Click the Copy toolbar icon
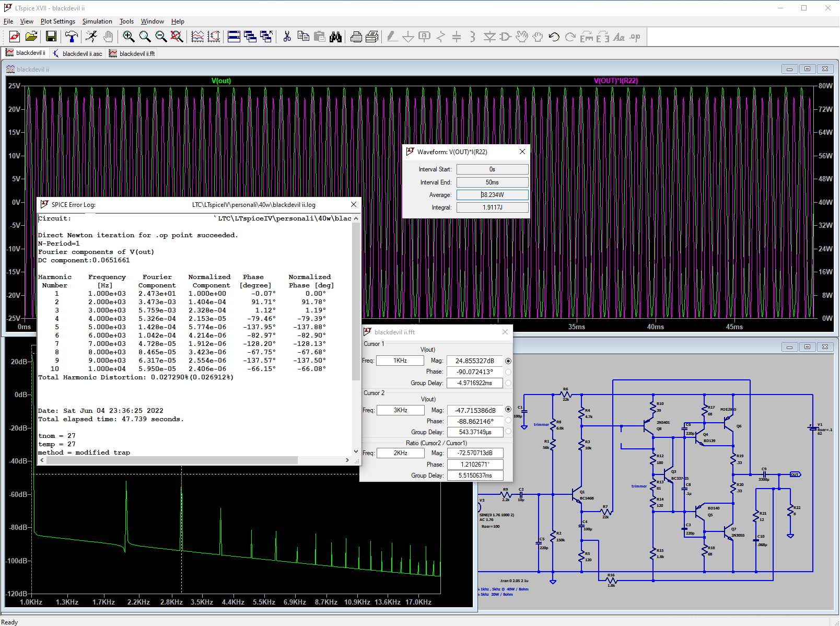The height and width of the screenshot is (626, 840). click(x=303, y=37)
